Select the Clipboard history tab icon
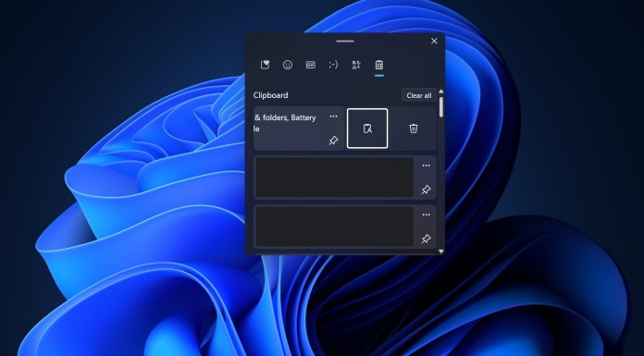Image resolution: width=644 pixels, height=356 pixels. pyautogui.click(x=379, y=65)
